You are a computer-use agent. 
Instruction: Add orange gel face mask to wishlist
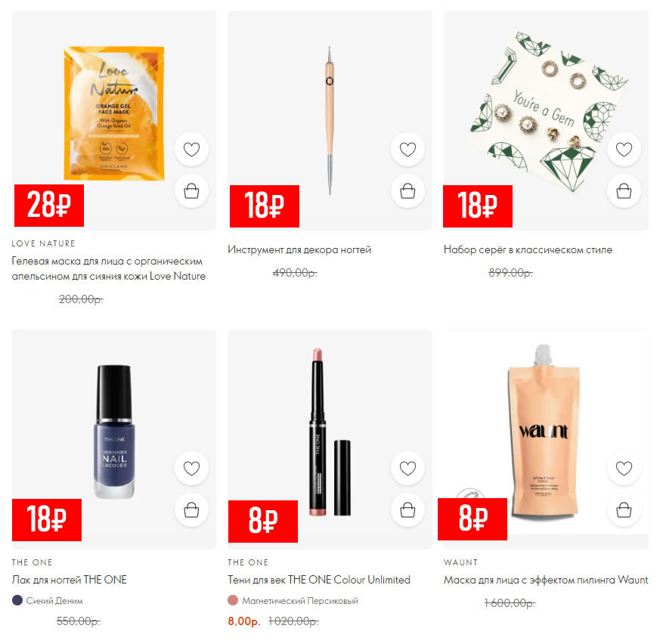tap(191, 150)
